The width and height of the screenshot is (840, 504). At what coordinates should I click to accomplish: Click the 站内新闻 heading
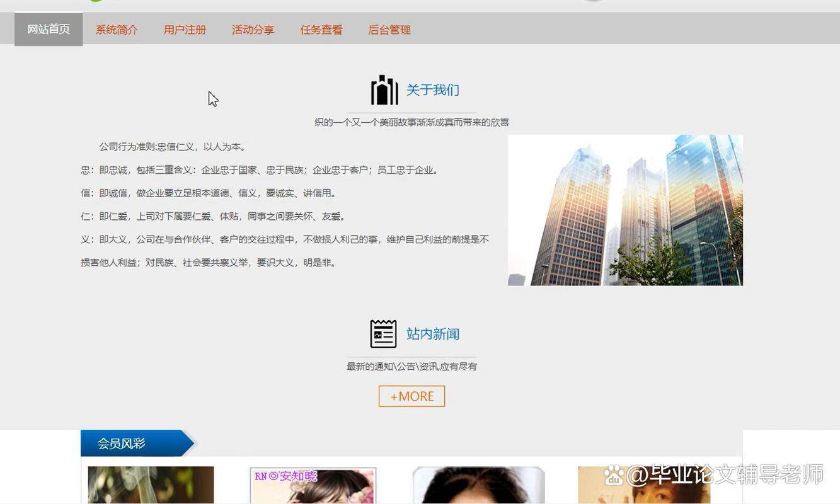coord(433,334)
